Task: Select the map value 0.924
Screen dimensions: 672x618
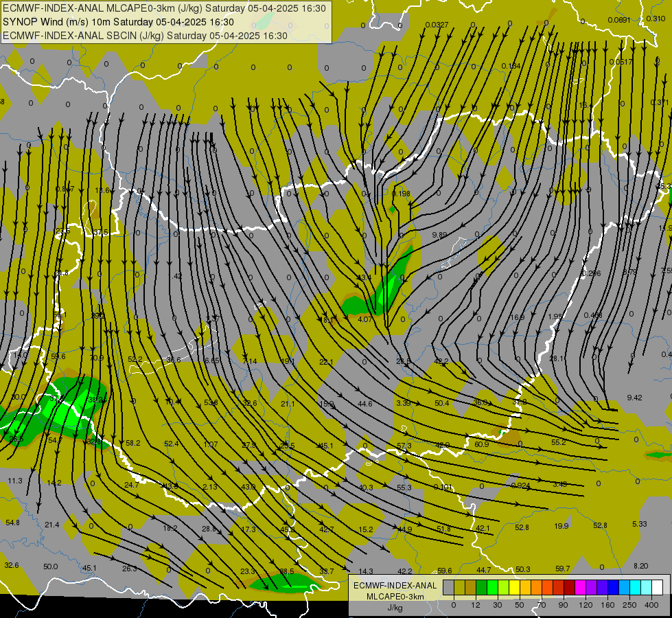Action: pyautogui.click(x=521, y=486)
